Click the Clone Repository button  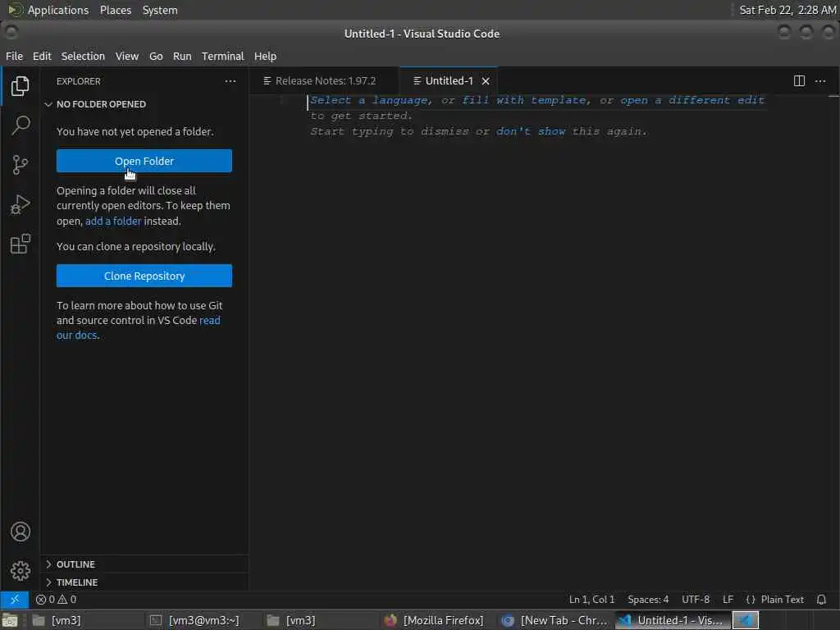[x=144, y=276]
